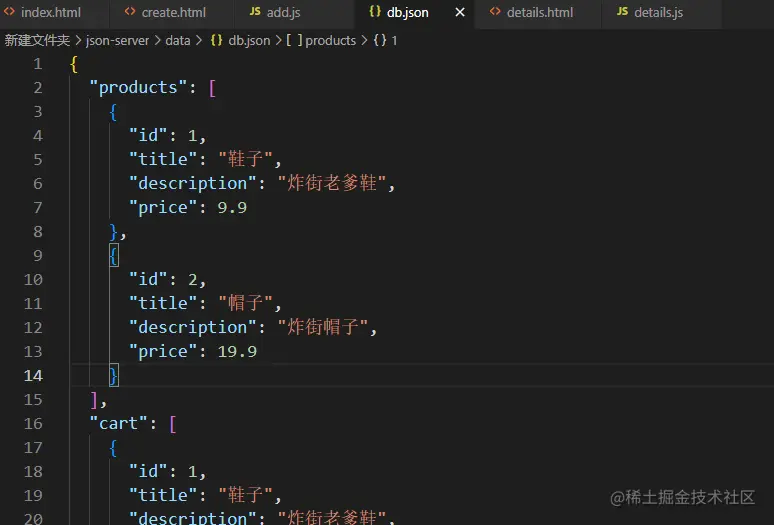Open the json-server breadcrumb folder
This screenshot has height=525, width=774.
click(x=117, y=40)
